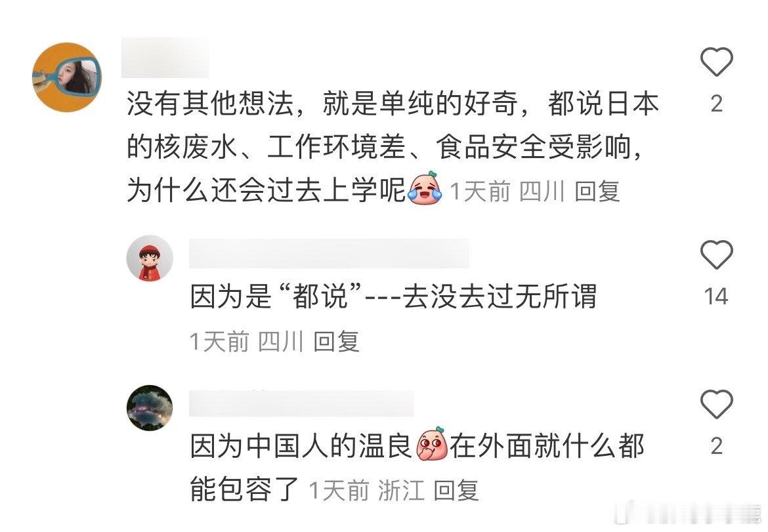Like the reply mentioning 中国人的温良
768x532 pixels.
click(716, 404)
